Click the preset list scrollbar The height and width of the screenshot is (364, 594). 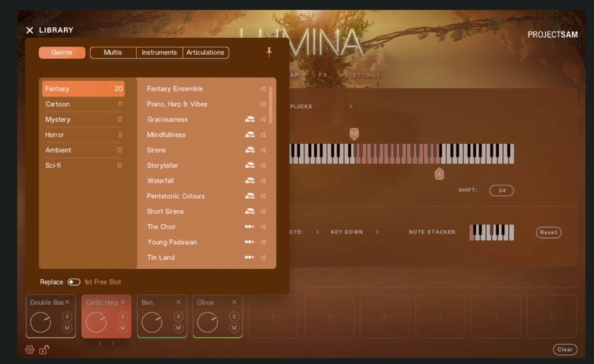pyautogui.click(x=270, y=105)
